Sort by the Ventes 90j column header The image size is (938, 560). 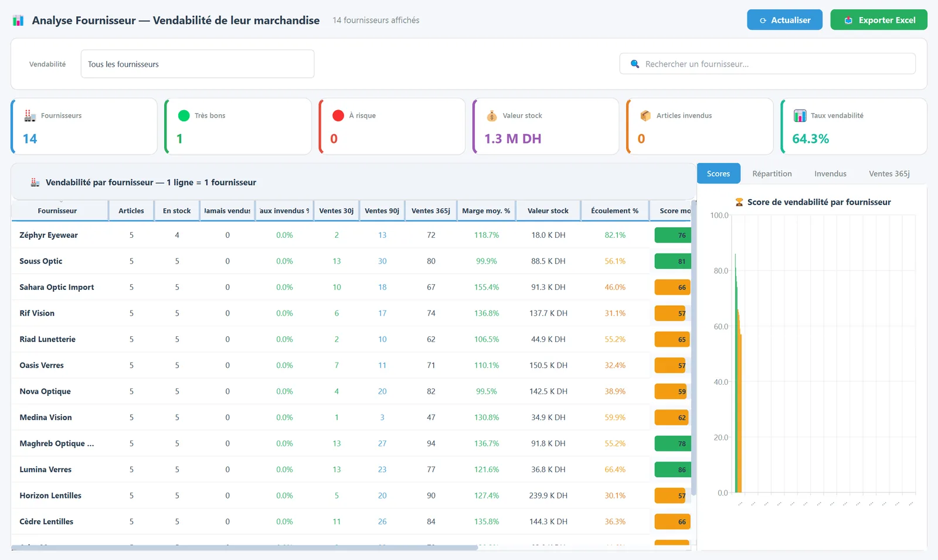pyautogui.click(x=382, y=211)
